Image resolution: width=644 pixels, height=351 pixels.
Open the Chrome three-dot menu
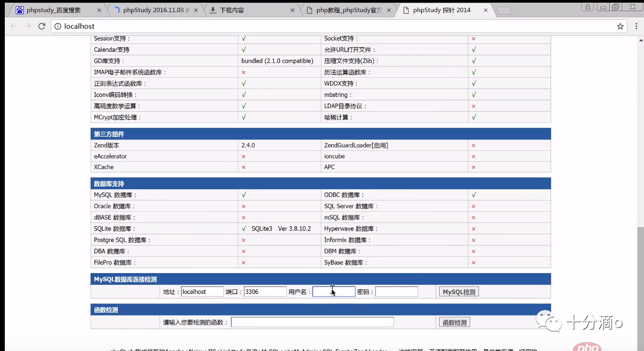click(636, 26)
